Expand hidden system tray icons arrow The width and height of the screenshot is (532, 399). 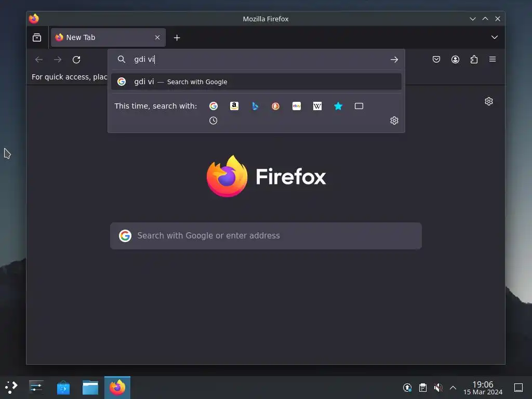click(x=453, y=388)
